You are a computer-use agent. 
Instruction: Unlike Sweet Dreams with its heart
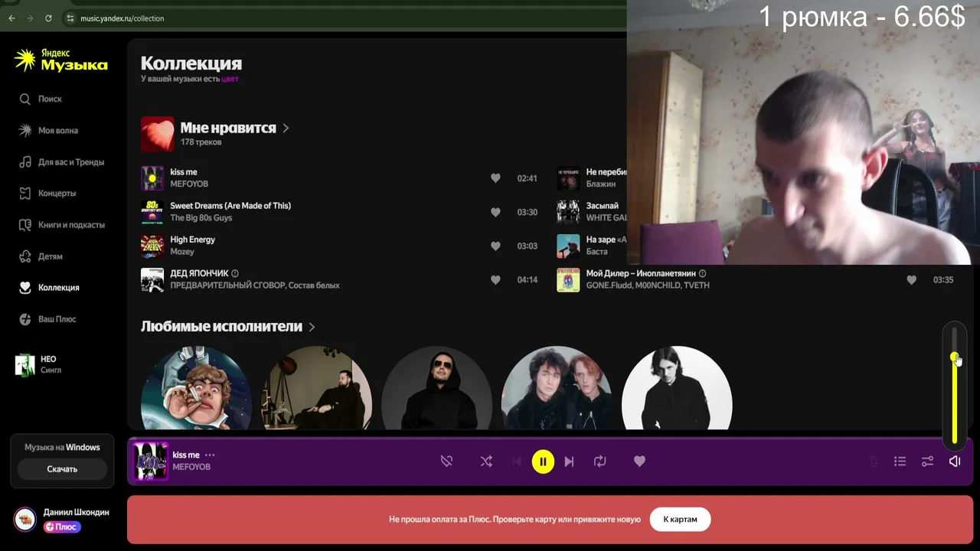pos(495,212)
